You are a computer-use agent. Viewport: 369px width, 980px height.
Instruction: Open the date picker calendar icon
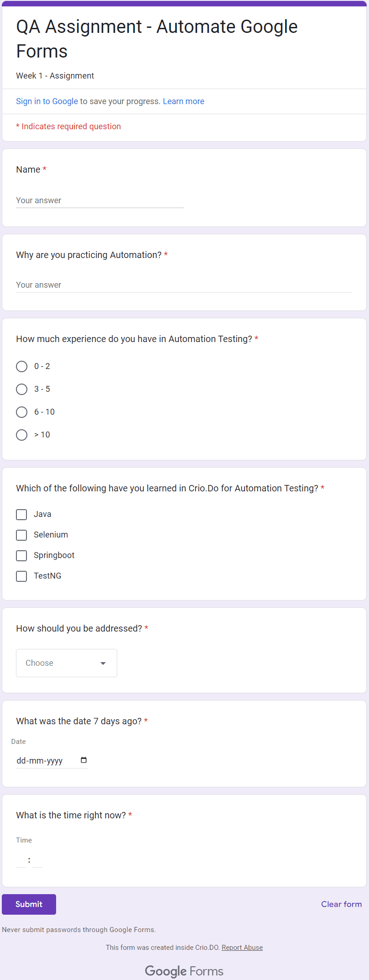click(83, 760)
